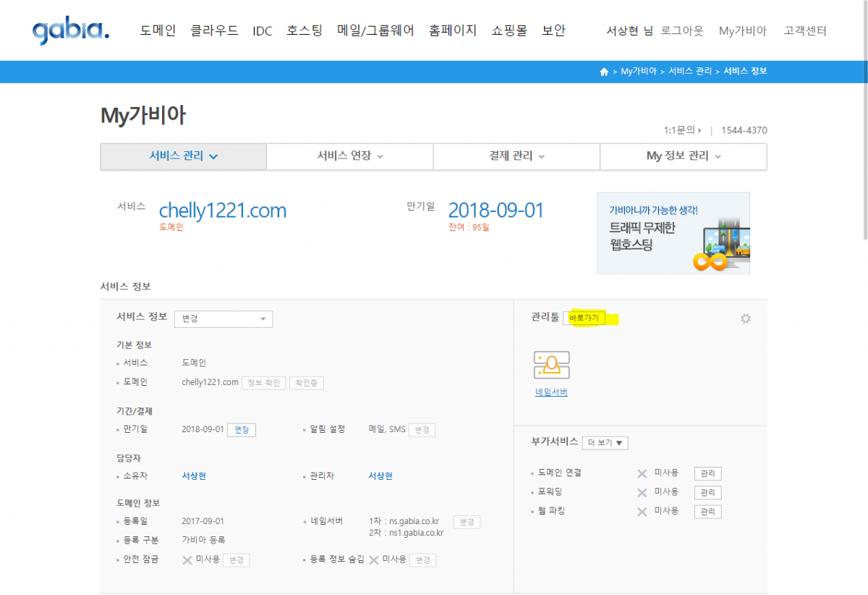Click the 1544-4370 phone number
Screen dimensions: 868x595
coord(744,130)
